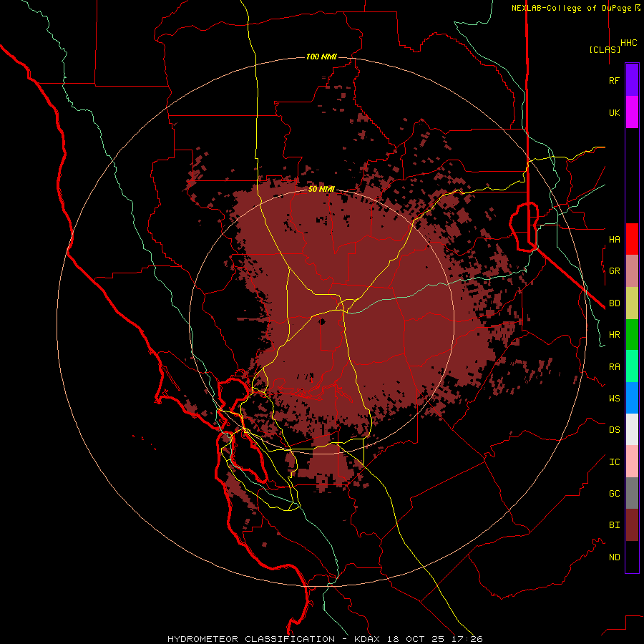This screenshot has width=644, height=644.
Task: Click the "50 NMI" range ring label
Action: tap(321, 189)
